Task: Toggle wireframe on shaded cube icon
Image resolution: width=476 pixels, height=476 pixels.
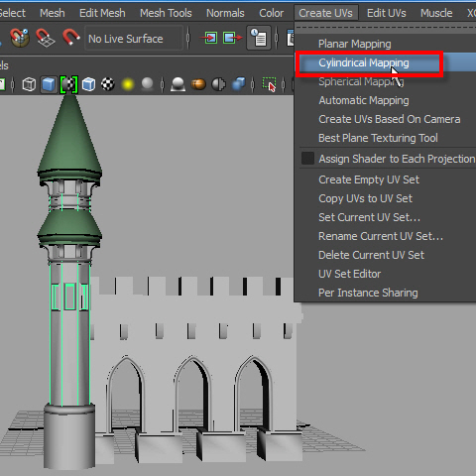Action: coord(88,84)
